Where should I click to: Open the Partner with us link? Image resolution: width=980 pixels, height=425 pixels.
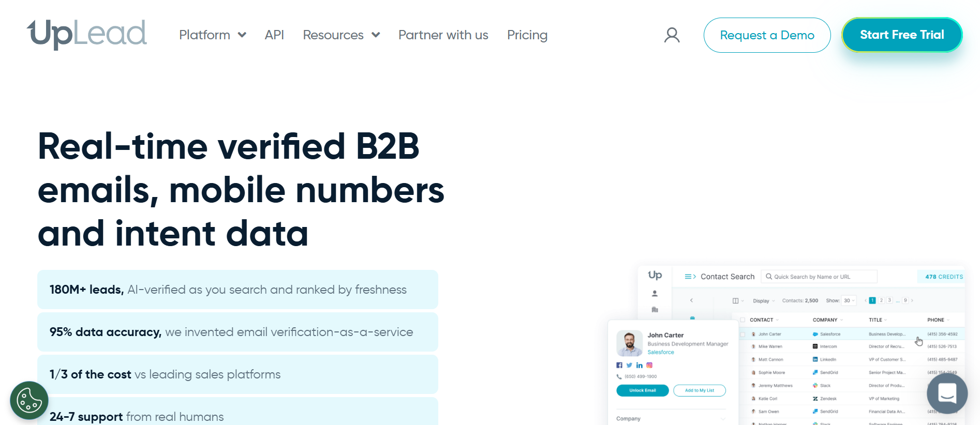[x=443, y=35]
